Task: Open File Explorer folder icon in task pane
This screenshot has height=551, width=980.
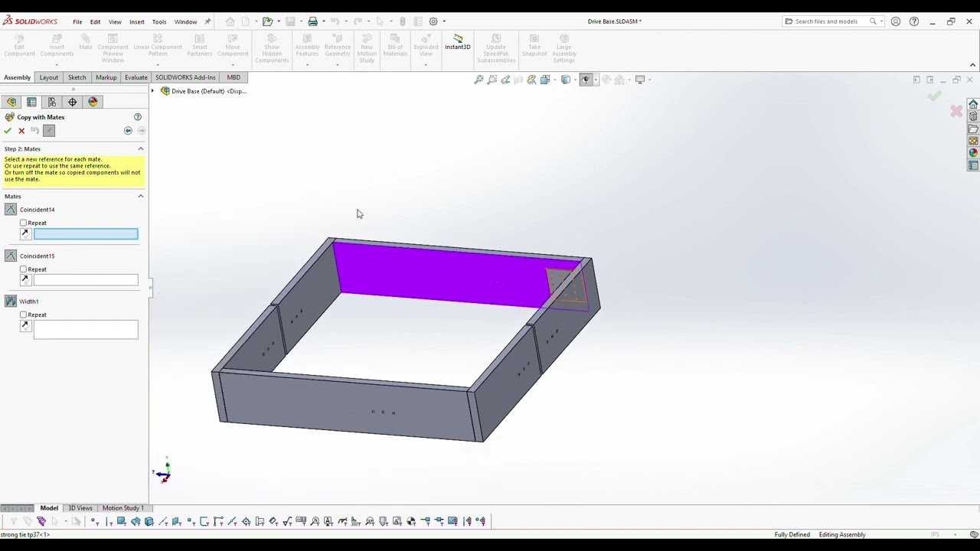Action: pyautogui.click(x=973, y=129)
